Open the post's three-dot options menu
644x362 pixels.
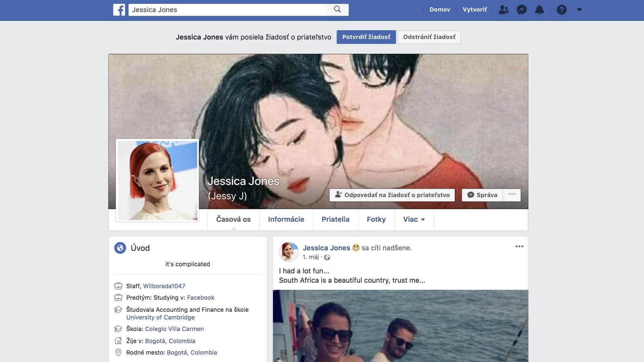coord(519,247)
